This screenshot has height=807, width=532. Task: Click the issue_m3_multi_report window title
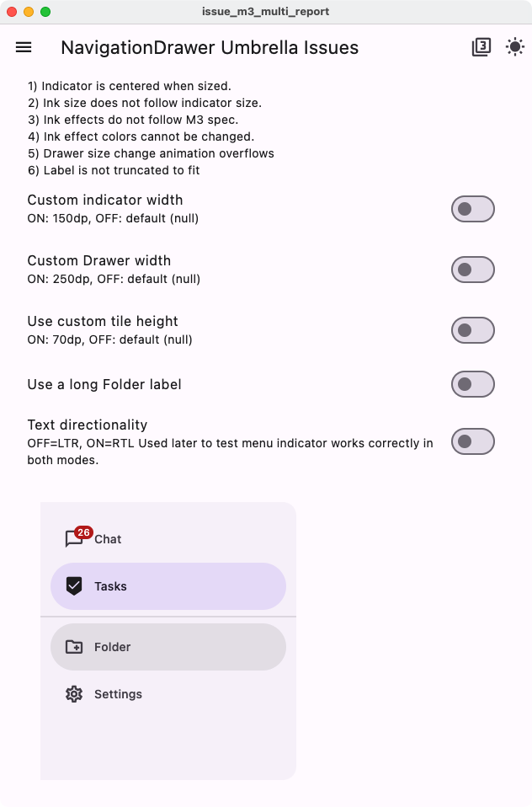pos(266,12)
